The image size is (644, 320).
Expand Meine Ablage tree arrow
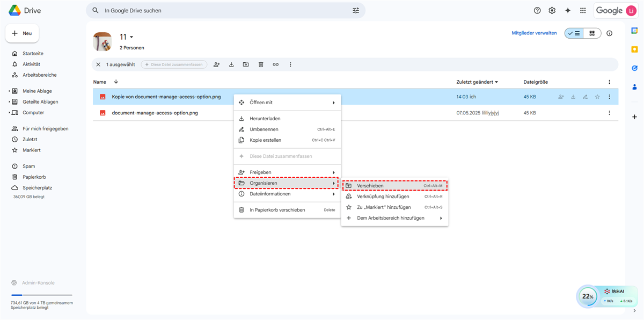[x=9, y=91]
